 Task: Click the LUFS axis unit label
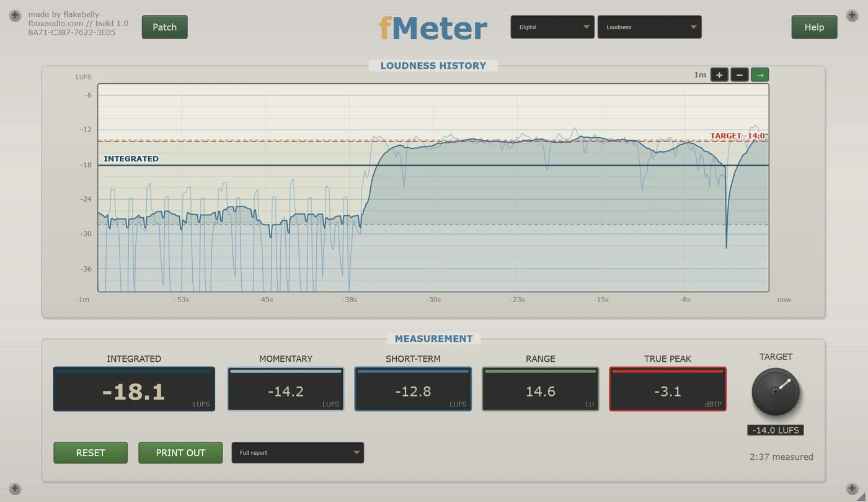(x=84, y=77)
